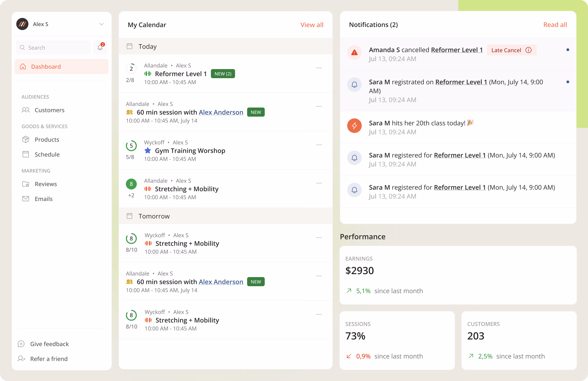Click the full green 8 attendance circle
This screenshot has width=588, height=381.
pos(131,184)
